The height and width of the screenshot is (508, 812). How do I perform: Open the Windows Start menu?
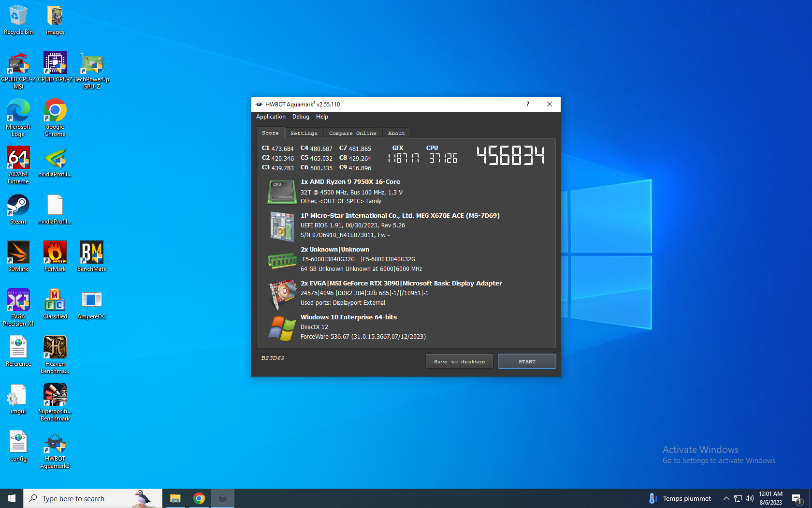[x=12, y=498]
